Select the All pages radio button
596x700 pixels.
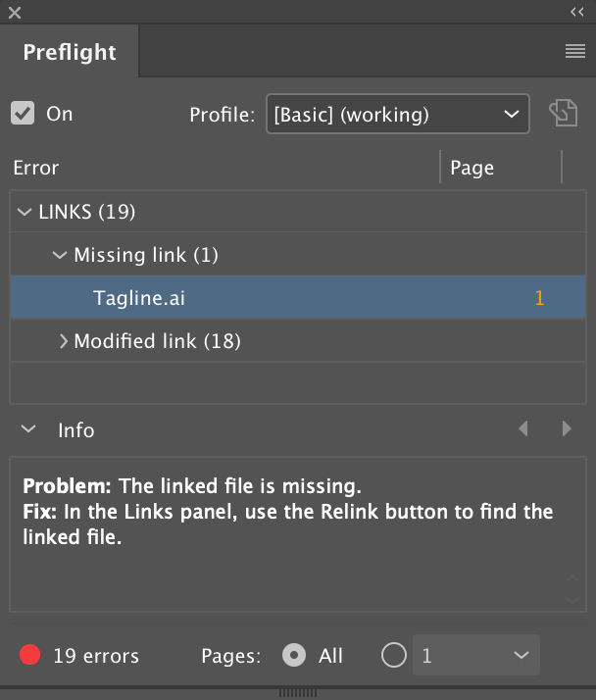tap(294, 655)
